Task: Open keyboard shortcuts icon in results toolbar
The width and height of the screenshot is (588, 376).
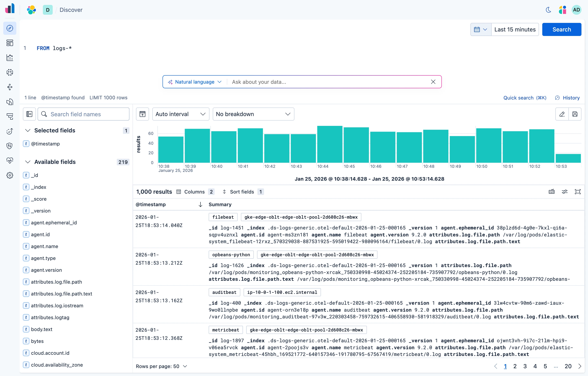Action: [x=552, y=192]
